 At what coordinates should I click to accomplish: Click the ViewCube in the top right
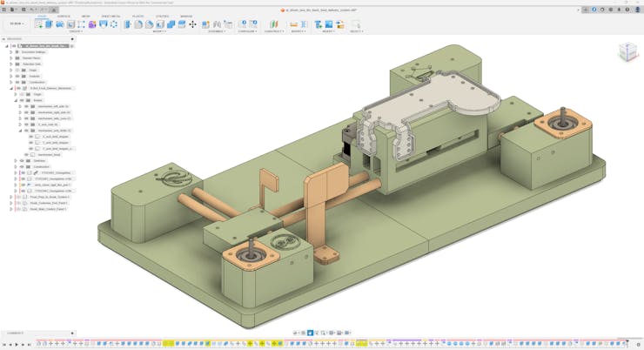click(x=627, y=53)
